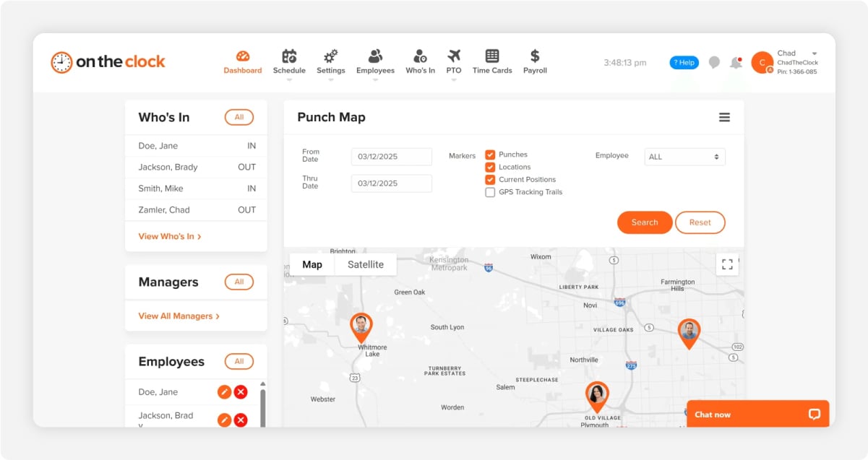Open the PTO airplane icon

pyautogui.click(x=454, y=56)
